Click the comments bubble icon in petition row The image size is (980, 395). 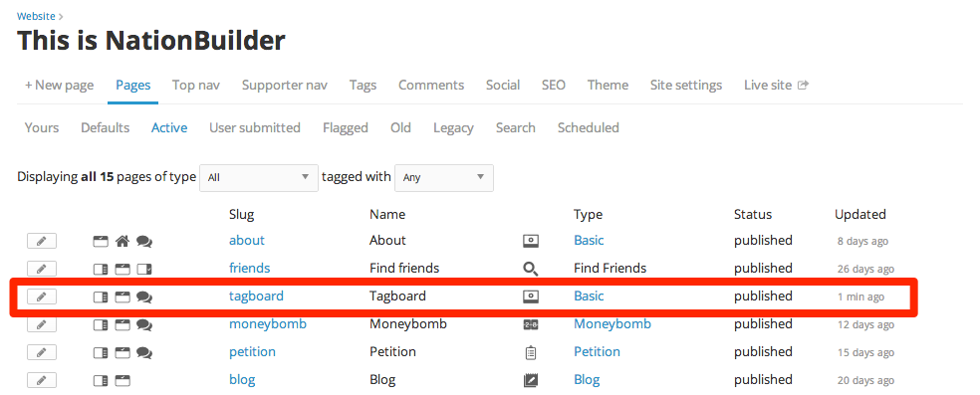click(x=144, y=352)
